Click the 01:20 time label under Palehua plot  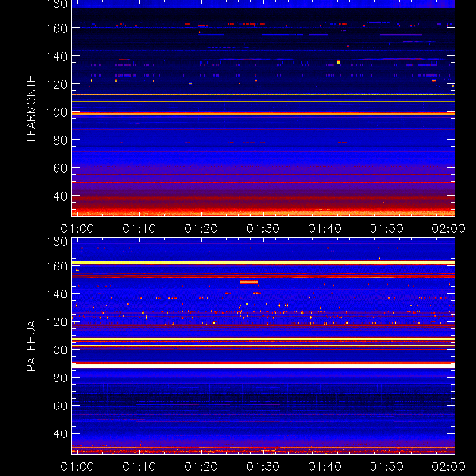tap(201, 466)
